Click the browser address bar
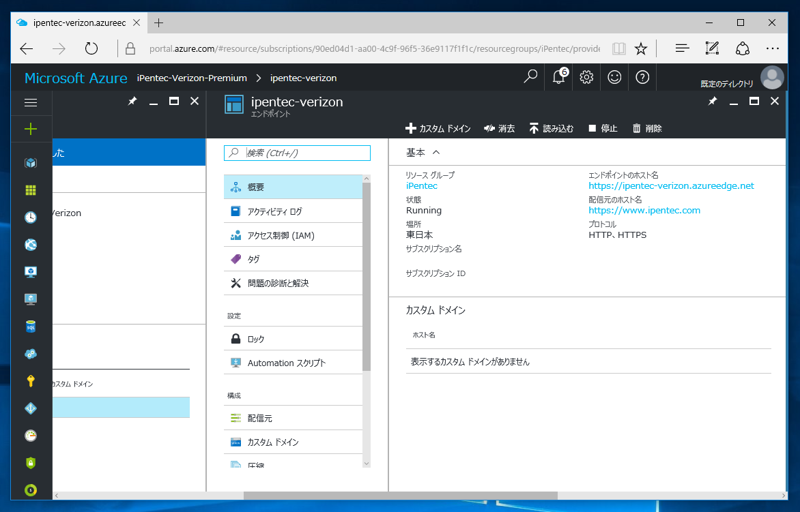This screenshot has height=512, width=800. click(x=373, y=49)
